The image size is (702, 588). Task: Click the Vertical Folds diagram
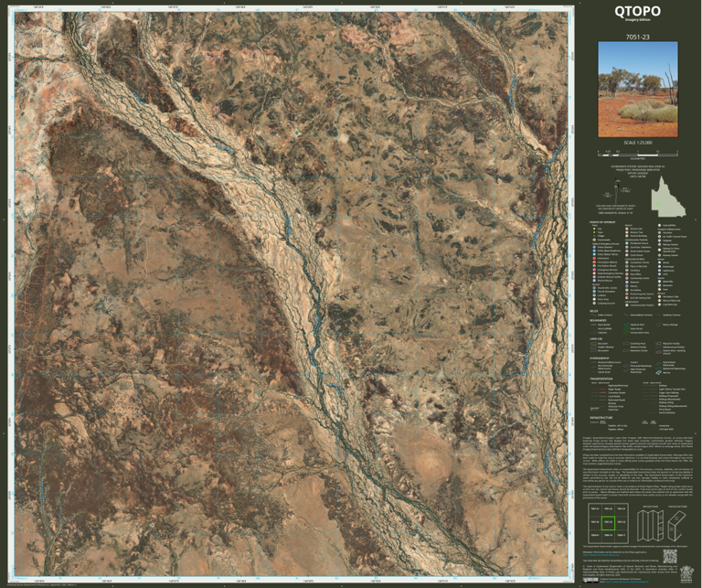click(650, 525)
